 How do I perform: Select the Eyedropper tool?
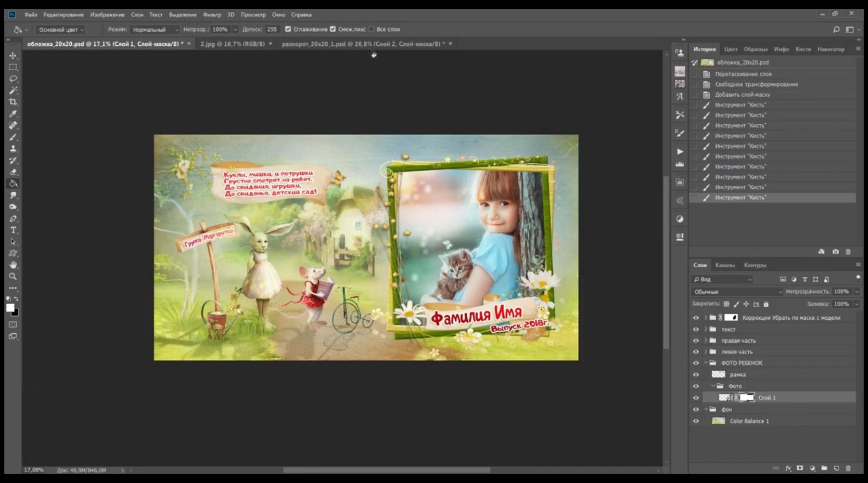[13, 114]
